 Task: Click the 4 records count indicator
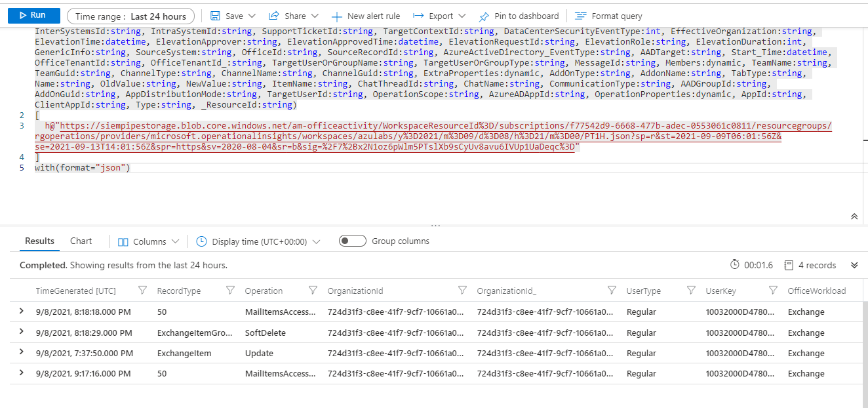tap(810, 265)
